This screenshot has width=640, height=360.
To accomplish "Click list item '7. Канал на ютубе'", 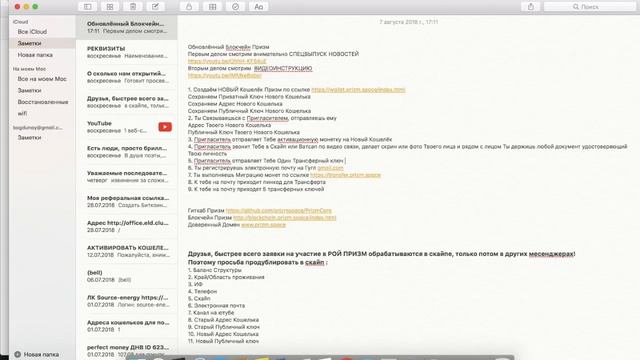I will click(211, 313).
